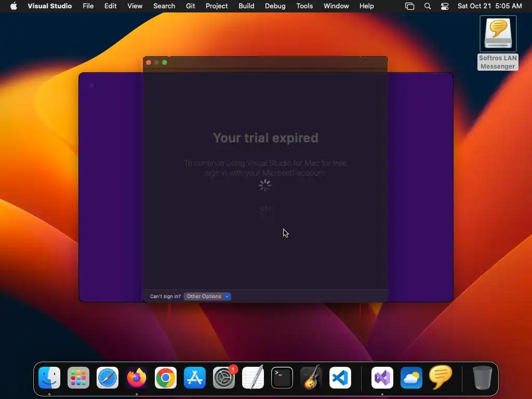
Task: Switch to Visual Studio purple Dock icon
Action: tap(382, 378)
